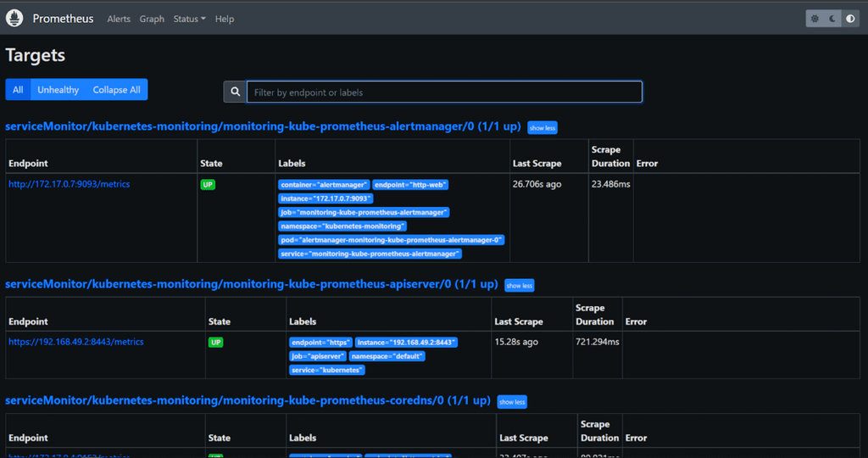Click the instance="172.17.0.7:9093" label badge
The image size is (868, 458).
point(326,198)
